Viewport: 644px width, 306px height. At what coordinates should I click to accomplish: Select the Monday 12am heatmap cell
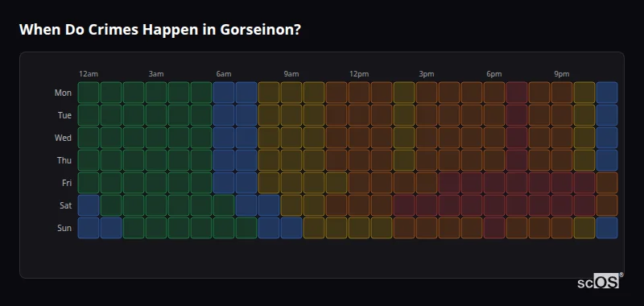coord(89,93)
